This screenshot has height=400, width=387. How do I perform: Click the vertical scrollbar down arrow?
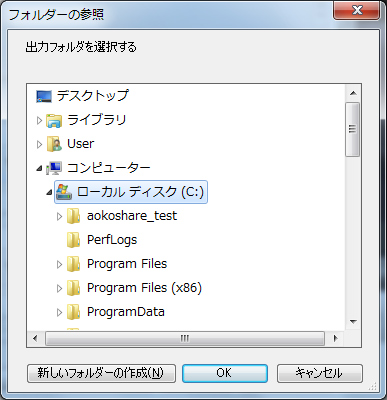(x=353, y=322)
